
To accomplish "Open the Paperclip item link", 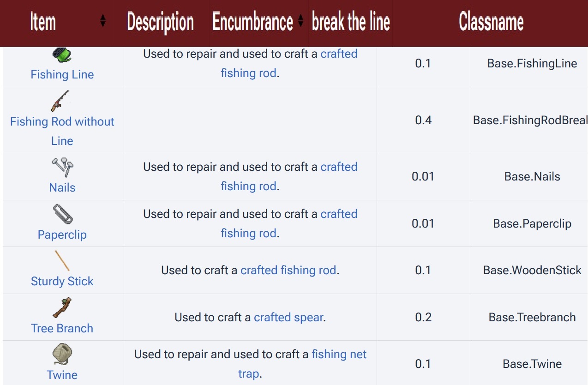I will [x=62, y=235].
